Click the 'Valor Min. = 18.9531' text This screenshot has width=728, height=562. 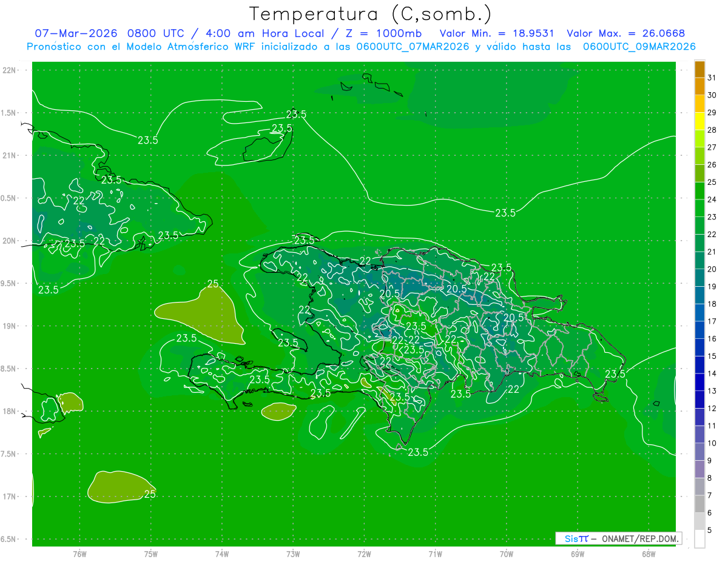pyautogui.click(x=497, y=33)
